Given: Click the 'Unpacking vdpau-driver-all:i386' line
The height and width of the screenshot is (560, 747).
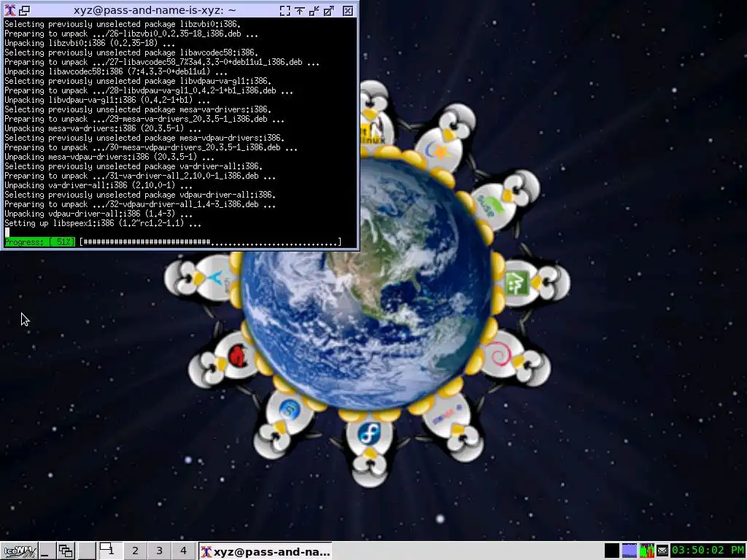Looking at the screenshot, I should 98,214.
